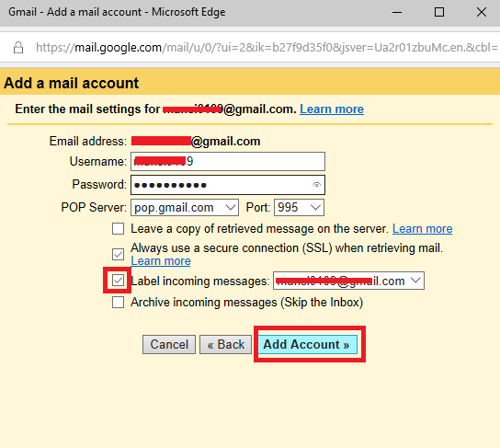The image size is (500, 448).
Task: Focus the Password input field
Action: coord(228,185)
